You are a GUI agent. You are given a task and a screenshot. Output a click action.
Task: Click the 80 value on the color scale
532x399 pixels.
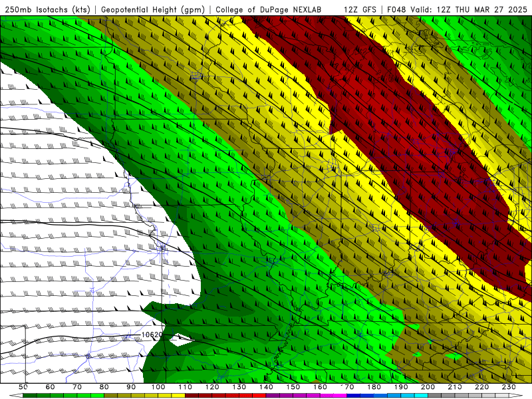coord(104,387)
